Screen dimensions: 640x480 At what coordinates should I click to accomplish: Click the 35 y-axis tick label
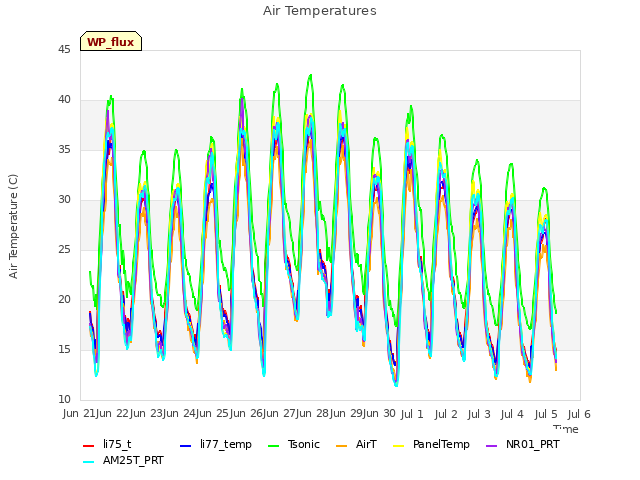pos(64,149)
